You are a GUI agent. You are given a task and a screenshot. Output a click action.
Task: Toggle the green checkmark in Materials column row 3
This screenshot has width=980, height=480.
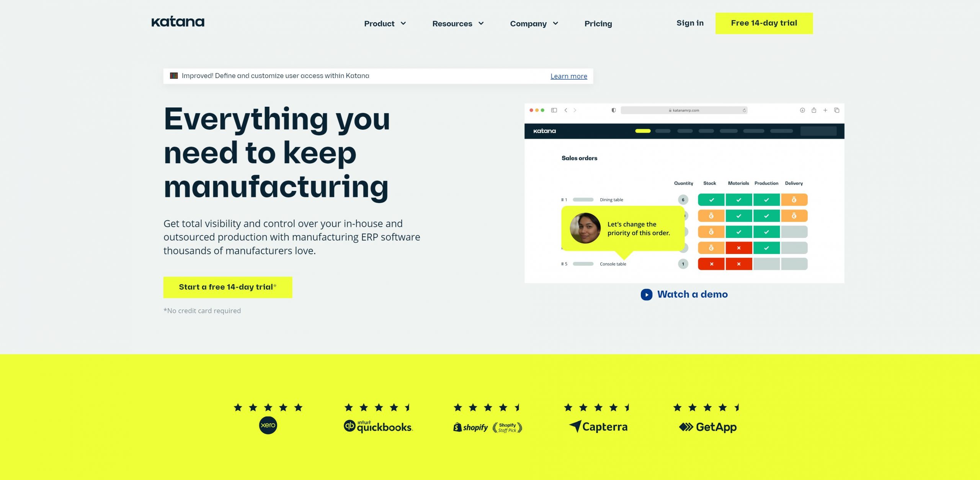click(738, 231)
